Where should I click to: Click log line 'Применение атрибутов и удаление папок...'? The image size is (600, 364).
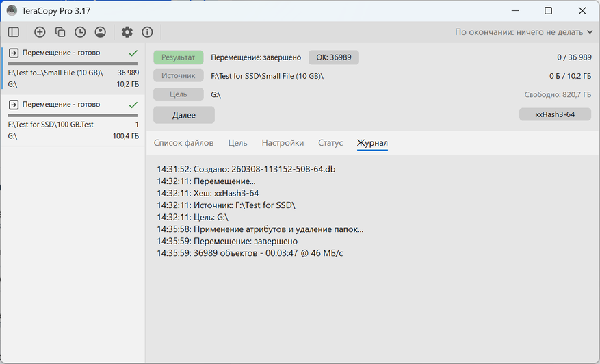(x=260, y=229)
